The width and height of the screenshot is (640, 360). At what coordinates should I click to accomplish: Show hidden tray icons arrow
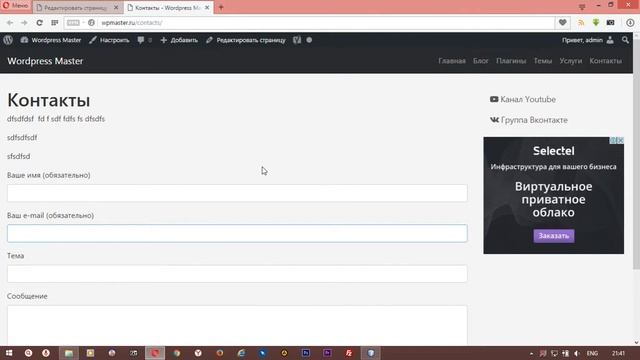pyautogui.click(x=531, y=353)
